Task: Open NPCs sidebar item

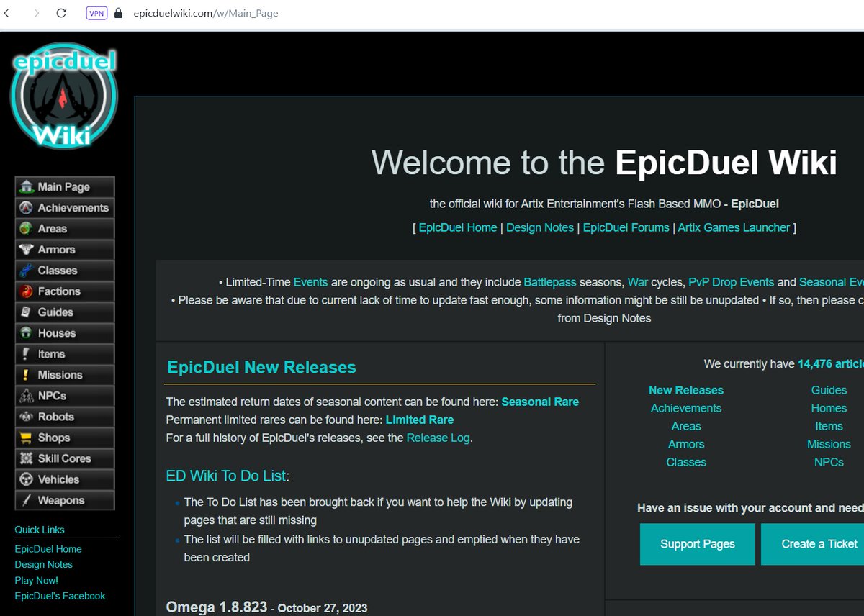Action: (x=65, y=396)
